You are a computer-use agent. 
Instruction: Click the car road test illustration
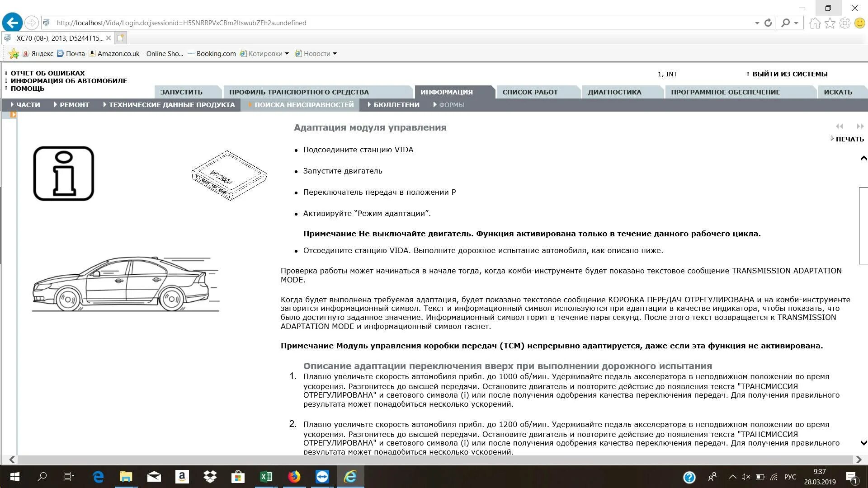coord(126,284)
